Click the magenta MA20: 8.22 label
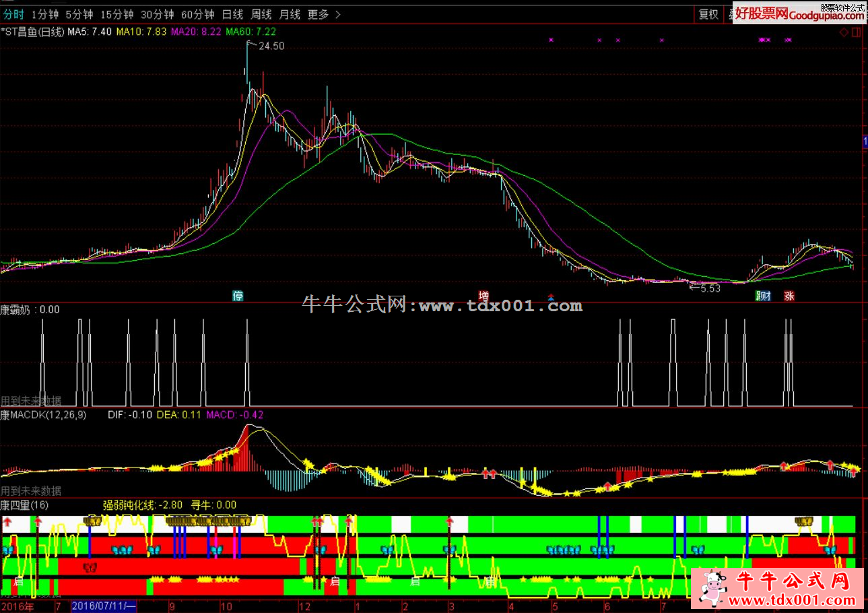The width and height of the screenshot is (868, 613). (196, 32)
